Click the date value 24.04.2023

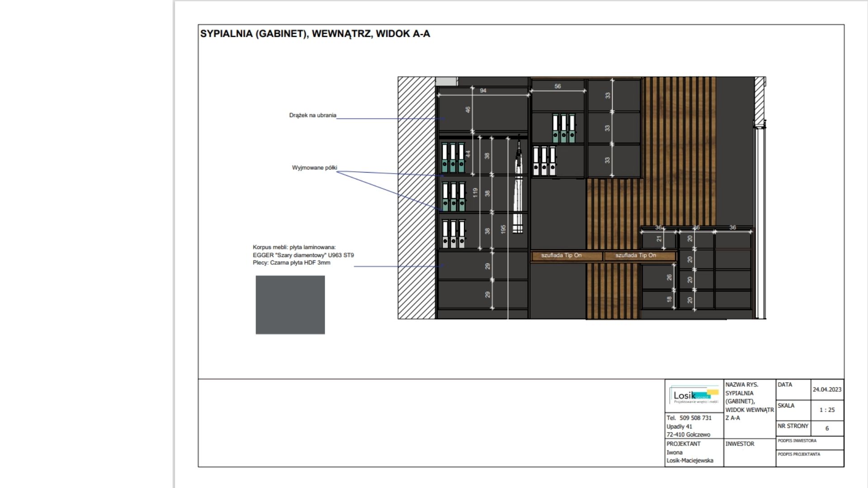coord(827,389)
